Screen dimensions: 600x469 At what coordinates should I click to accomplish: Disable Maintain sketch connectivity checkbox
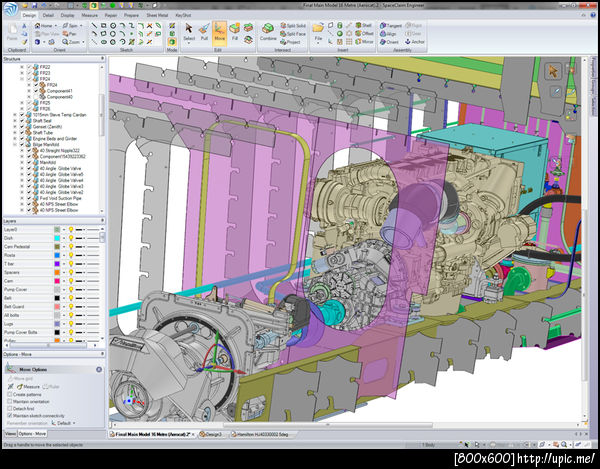[10, 415]
